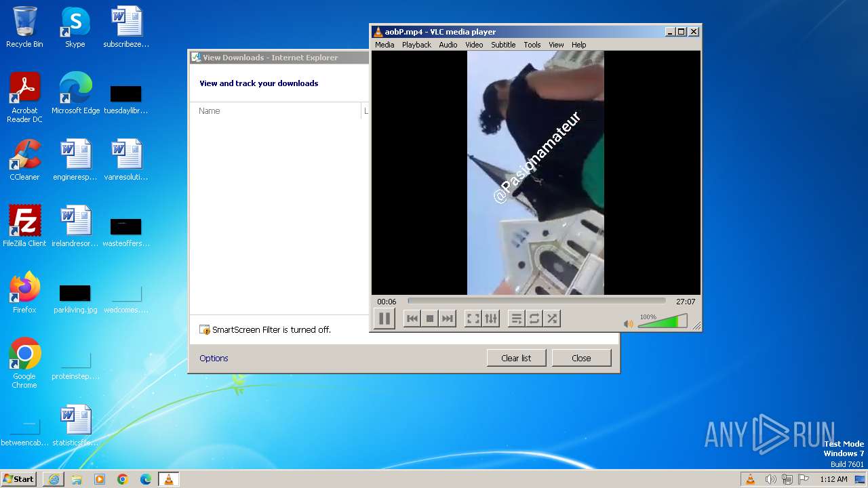The image size is (868, 488).
Task: Open File Explorer from taskbar
Action: (x=77, y=479)
